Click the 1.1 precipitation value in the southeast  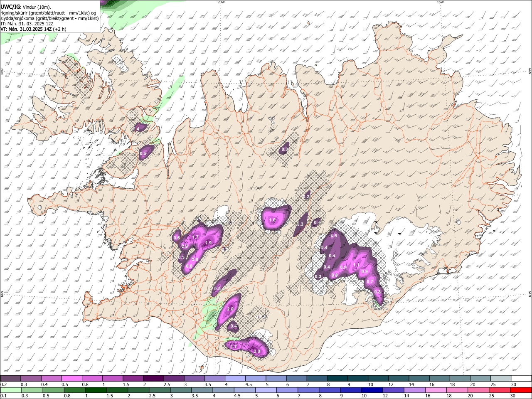coord(356,265)
